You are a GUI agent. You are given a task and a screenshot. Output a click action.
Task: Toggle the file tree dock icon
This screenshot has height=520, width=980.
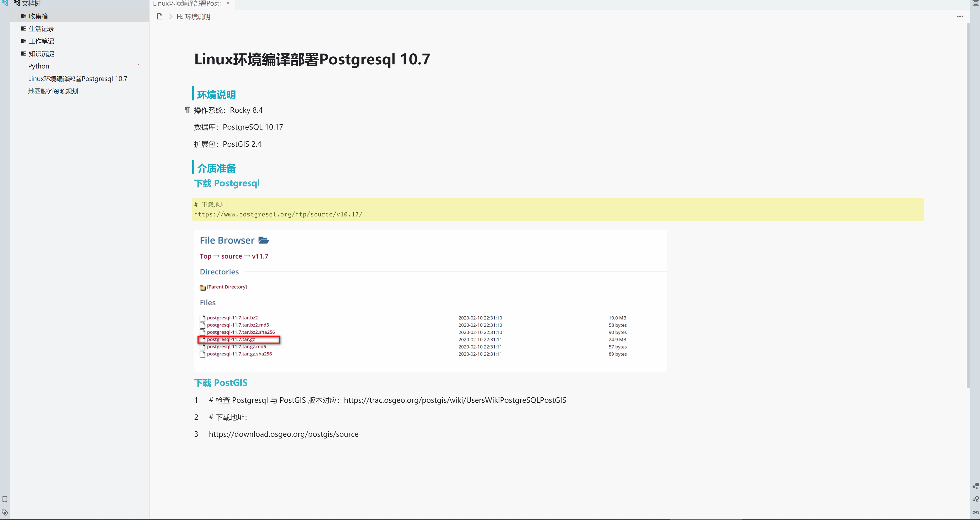coord(5,3)
